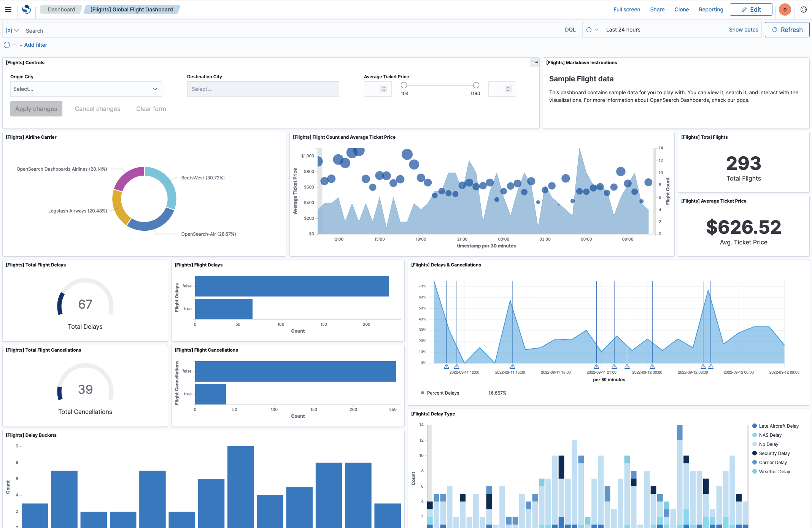This screenshot has height=528, width=812.
Task: Open Origin City dropdown
Action: click(x=86, y=89)
